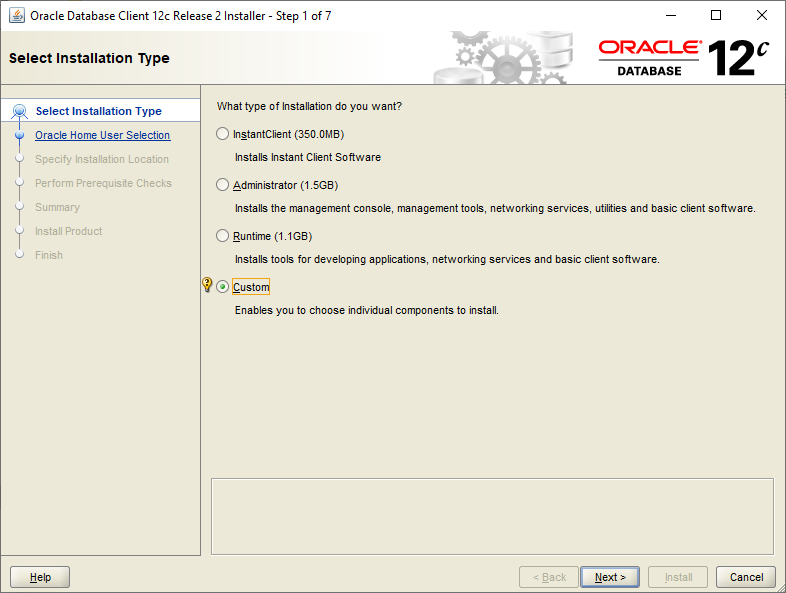Click the Select Installation Type step
Image resolution: width=786 pixels, height=593 pixels.
coord(98,111)
